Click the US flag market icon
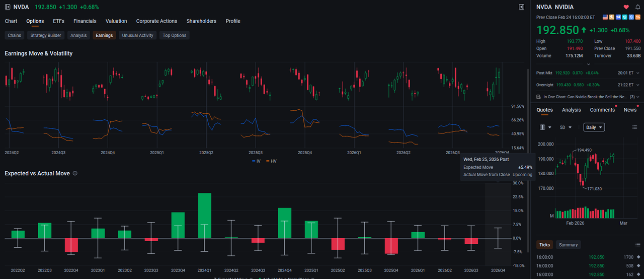644x279 pixels. point(605,17)
